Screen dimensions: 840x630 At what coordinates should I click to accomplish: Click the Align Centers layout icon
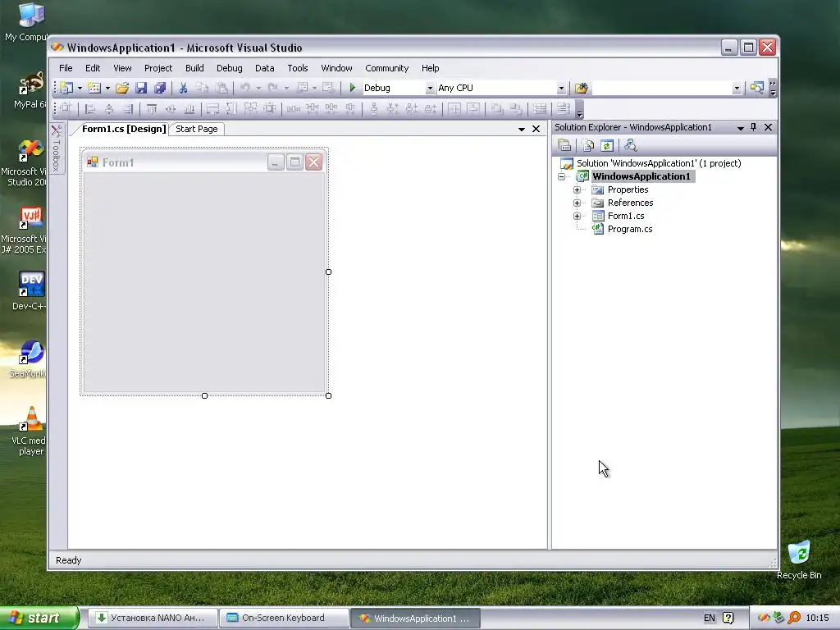pyautogui.click(x=109, y=109)
